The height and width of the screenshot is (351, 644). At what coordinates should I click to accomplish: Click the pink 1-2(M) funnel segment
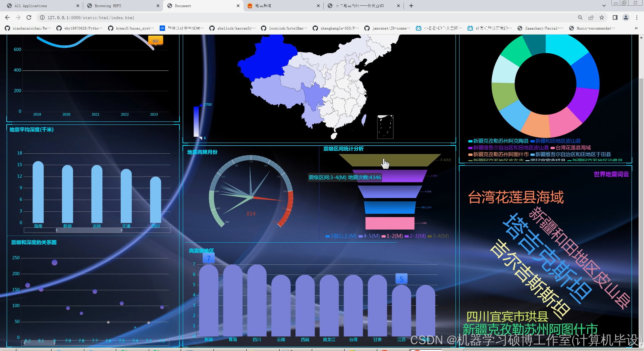tap(390, 223)
